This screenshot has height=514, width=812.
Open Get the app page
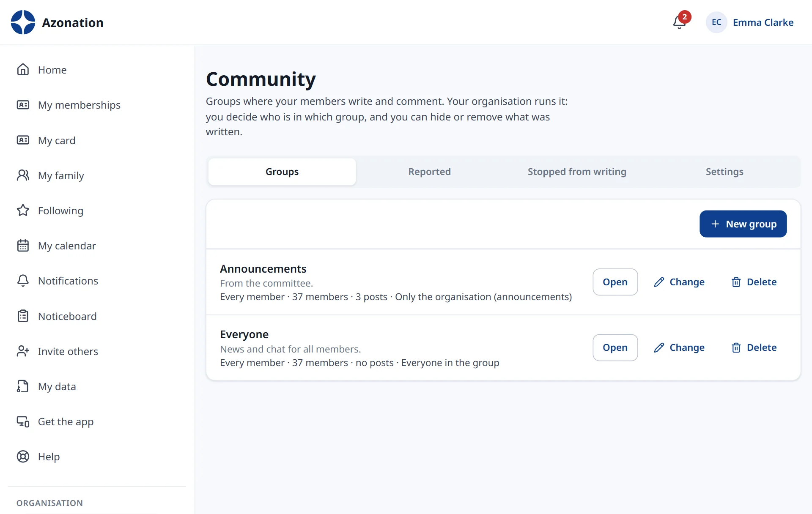click(x=97, y=421)
